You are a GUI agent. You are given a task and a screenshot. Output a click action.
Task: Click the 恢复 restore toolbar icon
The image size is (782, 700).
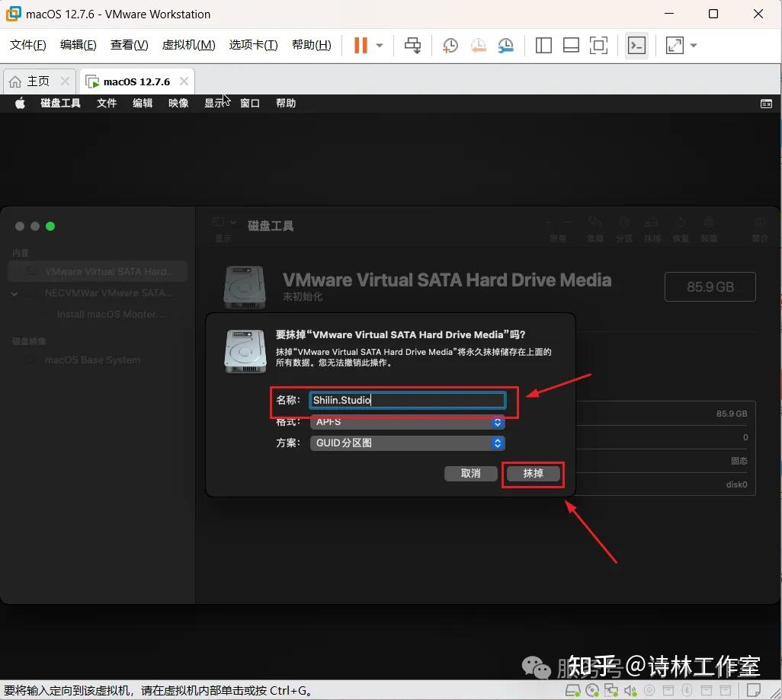[681, 222]
